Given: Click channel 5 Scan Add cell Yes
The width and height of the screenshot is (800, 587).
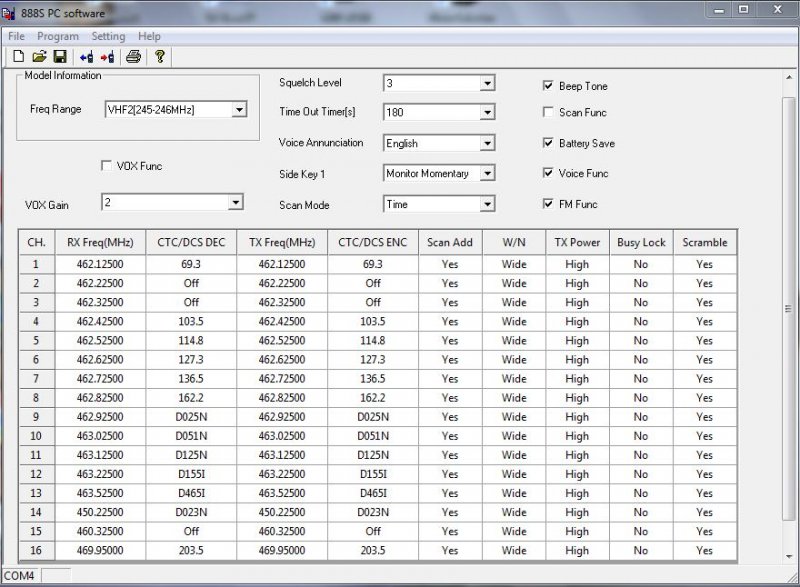Looking at the screenshot, I should coord(450,341).
